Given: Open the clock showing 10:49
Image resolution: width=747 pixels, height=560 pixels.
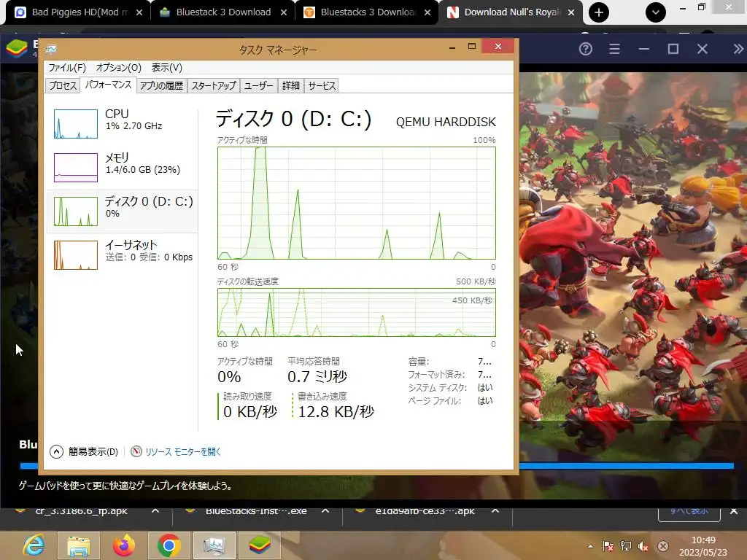Looking at the screenshot, I should pos(703,546).
